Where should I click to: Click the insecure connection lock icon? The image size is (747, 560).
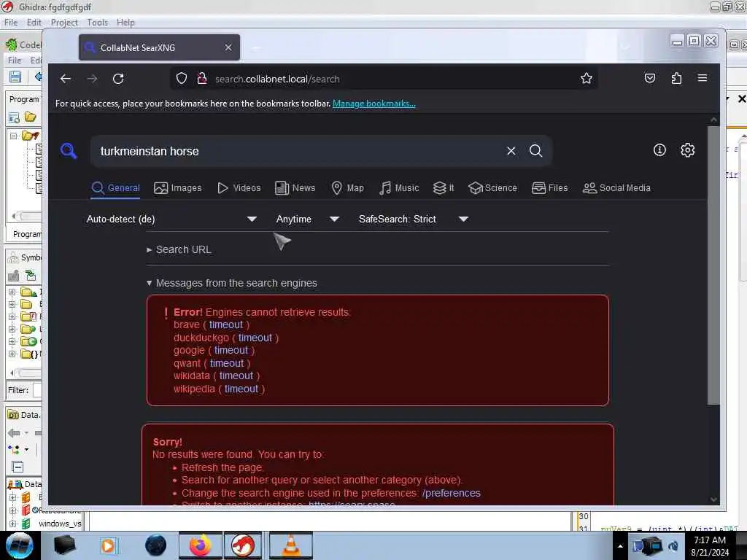click(x=202, y=79)
